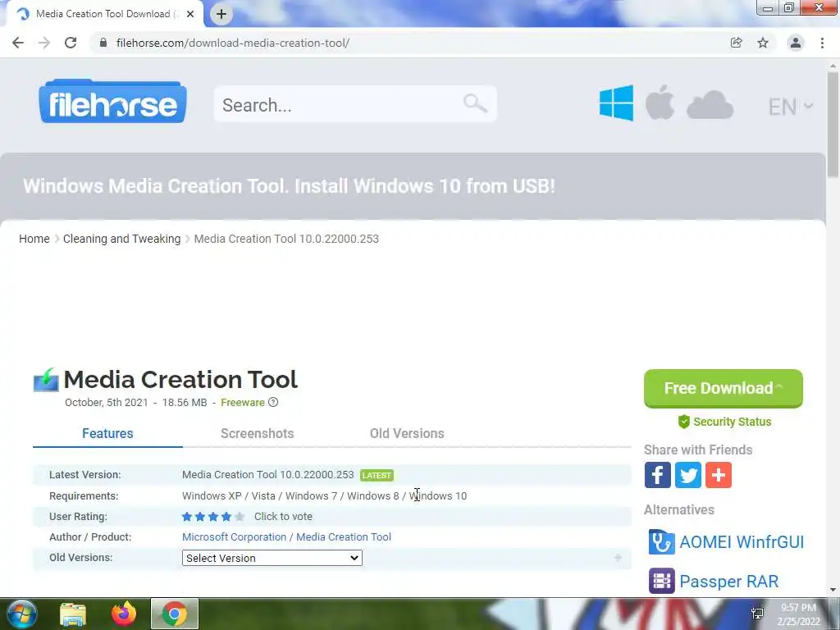Click the Passper RAR icon
This screenshot has height=630, width=840.
click(662, 582)
